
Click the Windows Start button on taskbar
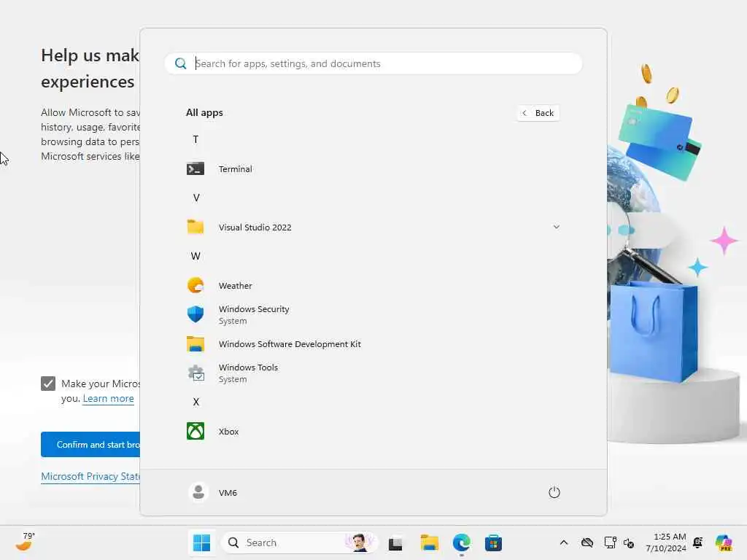pos(201,542)
